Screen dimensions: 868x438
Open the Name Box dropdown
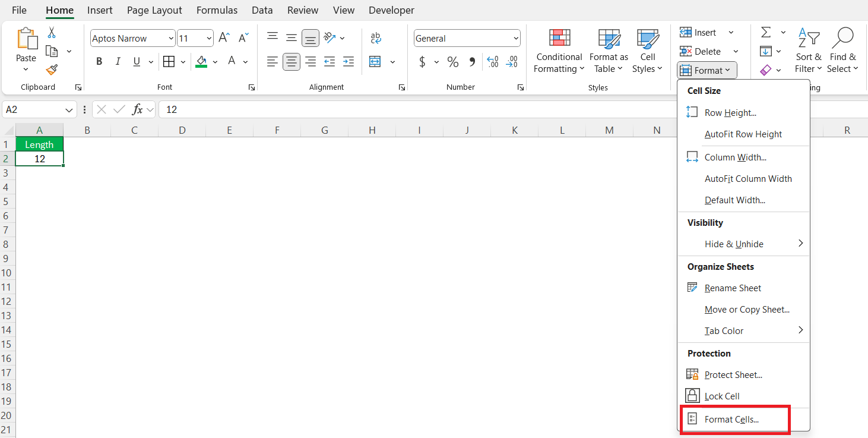[x=70, y=110]
